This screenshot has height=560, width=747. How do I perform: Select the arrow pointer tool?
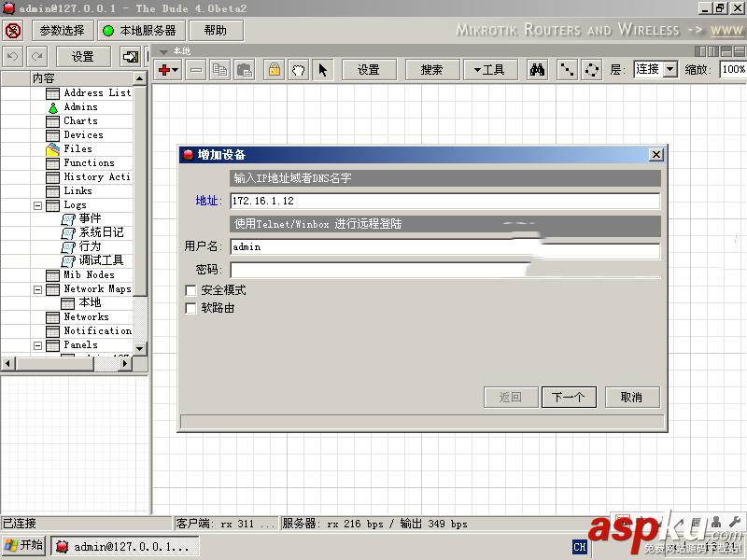pyautogui.click(x=323, y=70)
